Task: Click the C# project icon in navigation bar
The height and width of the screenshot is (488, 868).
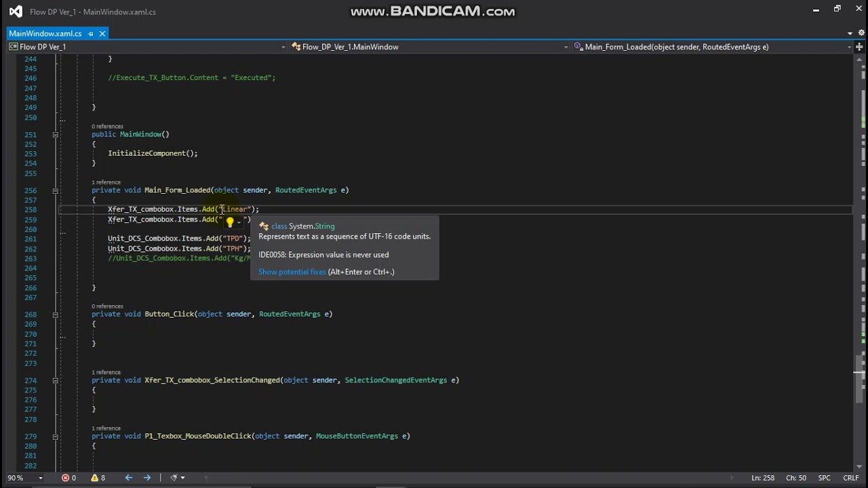Action: [x=14, y=47]
